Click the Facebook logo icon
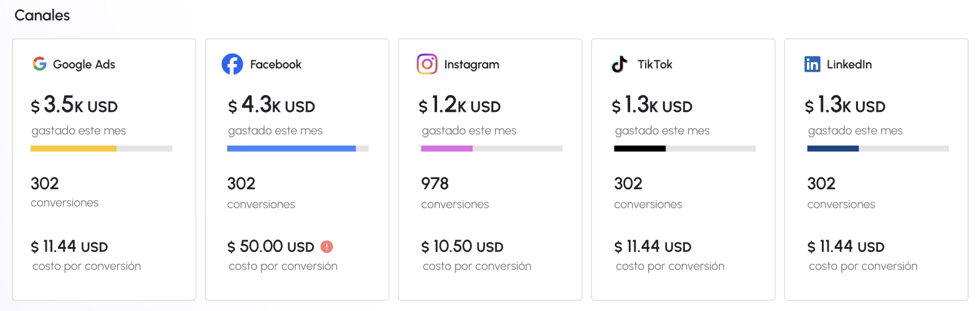 [232, 64]
